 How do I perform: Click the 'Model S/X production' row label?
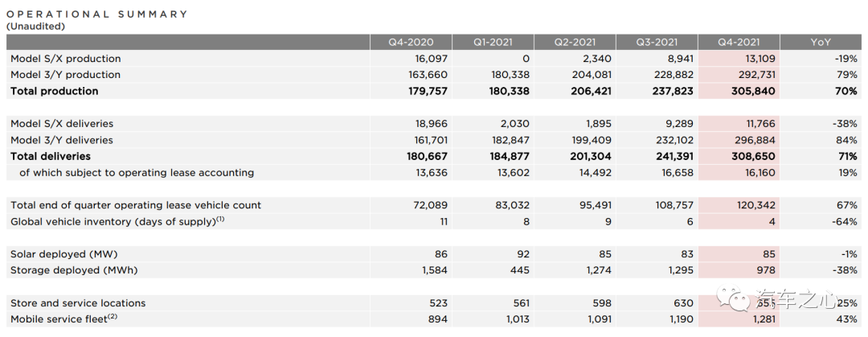coord(65,59)
